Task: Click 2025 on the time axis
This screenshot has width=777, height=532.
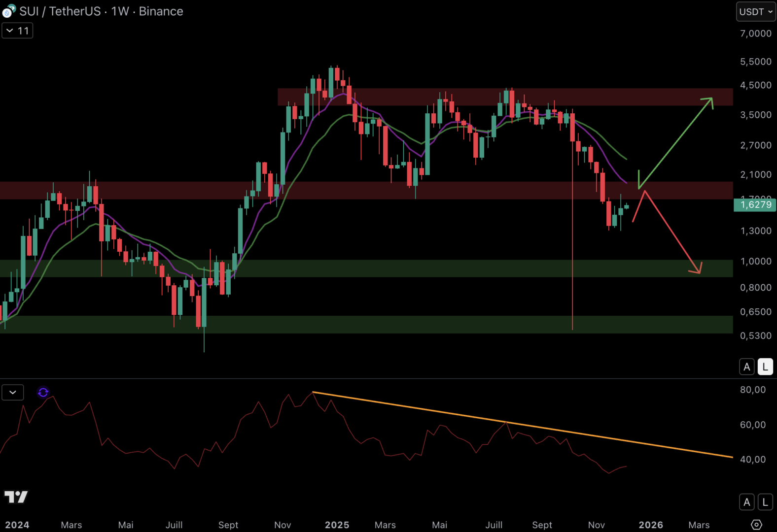Action: coord(337,525)
